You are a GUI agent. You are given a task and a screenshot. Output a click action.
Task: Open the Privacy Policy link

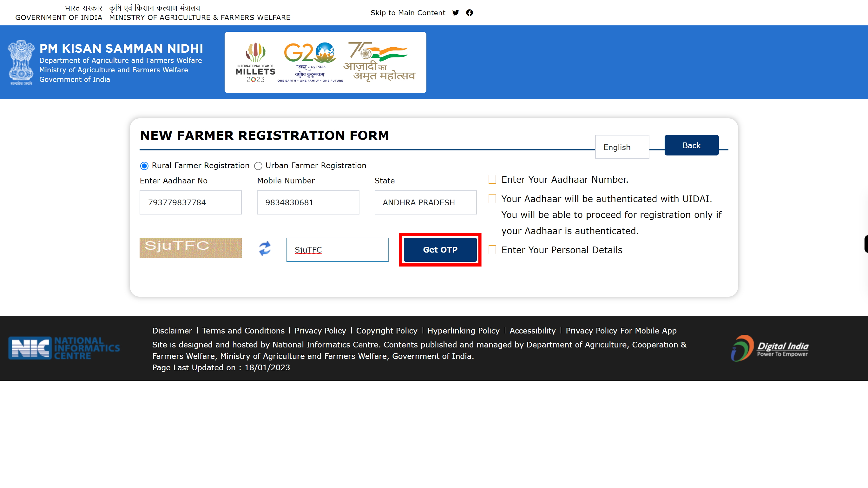(321, 331)
